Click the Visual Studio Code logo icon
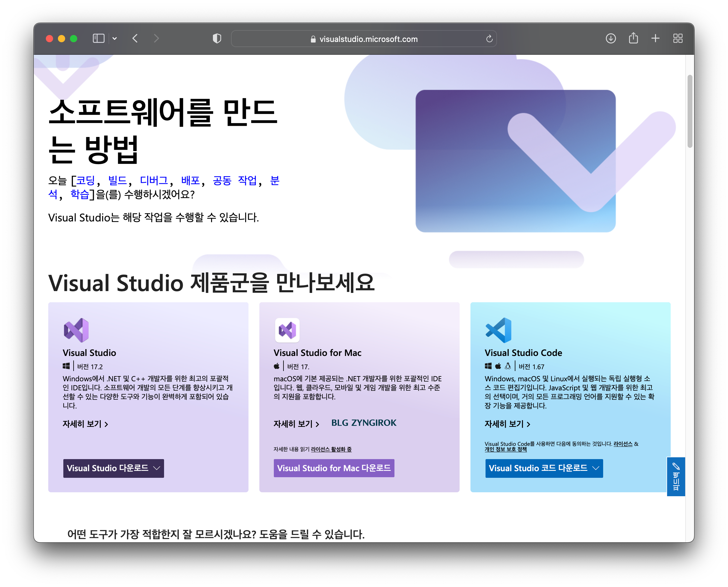Screen dimensions: 728x587 pyautogui.click(x=499, y=329)
